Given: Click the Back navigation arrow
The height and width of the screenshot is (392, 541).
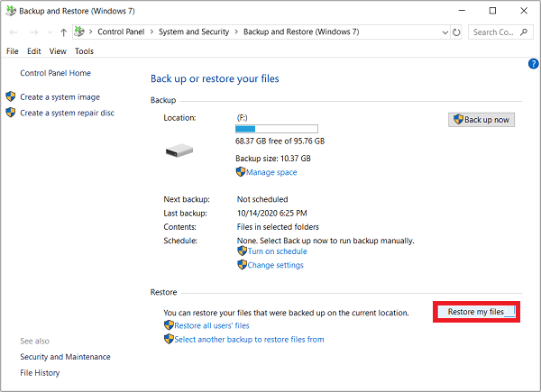Looking at the screenshot, I should tap(14, 32).
